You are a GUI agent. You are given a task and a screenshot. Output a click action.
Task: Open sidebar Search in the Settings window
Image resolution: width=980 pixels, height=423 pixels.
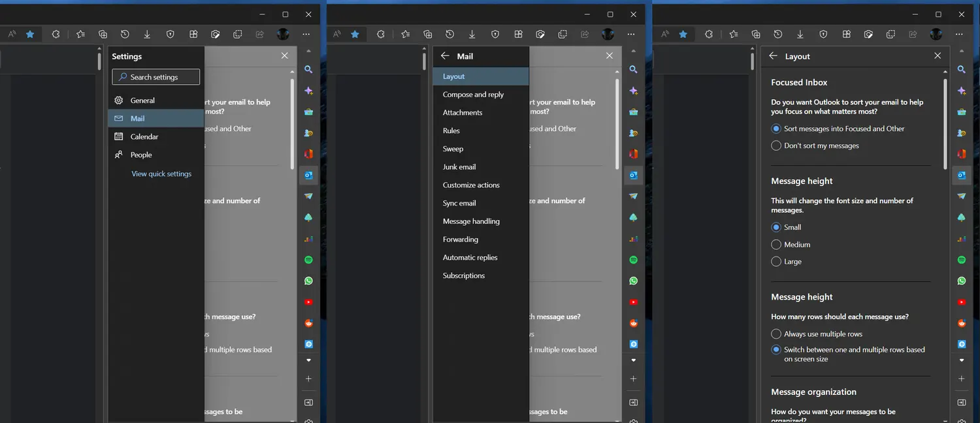tap(308, 69)
